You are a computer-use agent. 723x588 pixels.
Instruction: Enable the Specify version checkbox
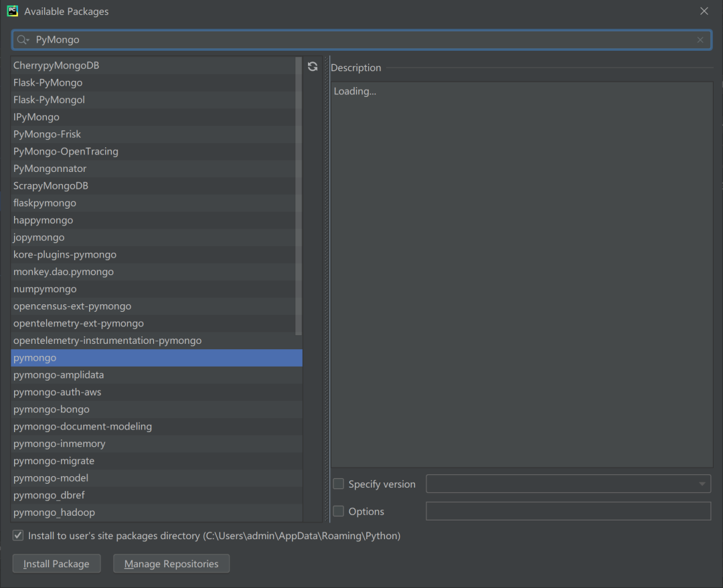pos(339,484)
